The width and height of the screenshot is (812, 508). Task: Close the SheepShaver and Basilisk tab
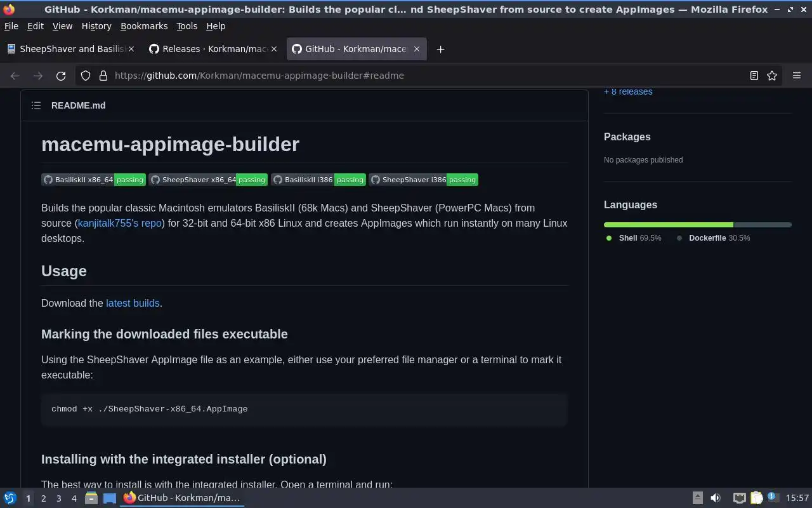point(131,49)
